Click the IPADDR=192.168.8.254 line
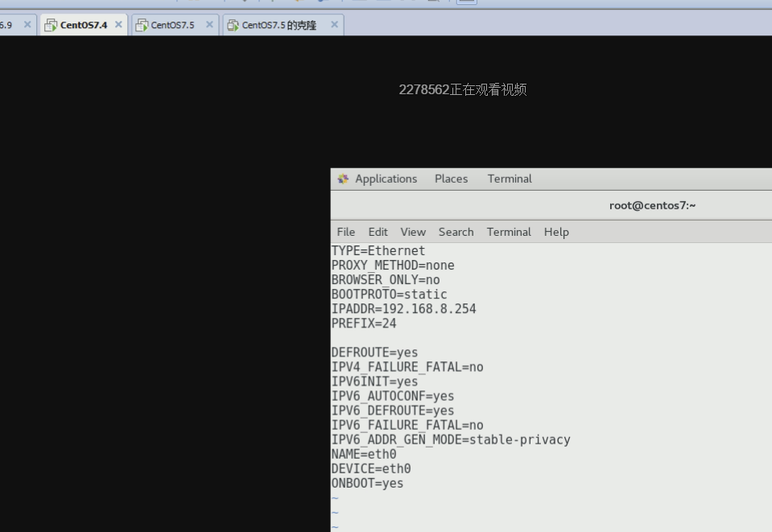Screen dimensions: 772x532 (x=404, y=309)
